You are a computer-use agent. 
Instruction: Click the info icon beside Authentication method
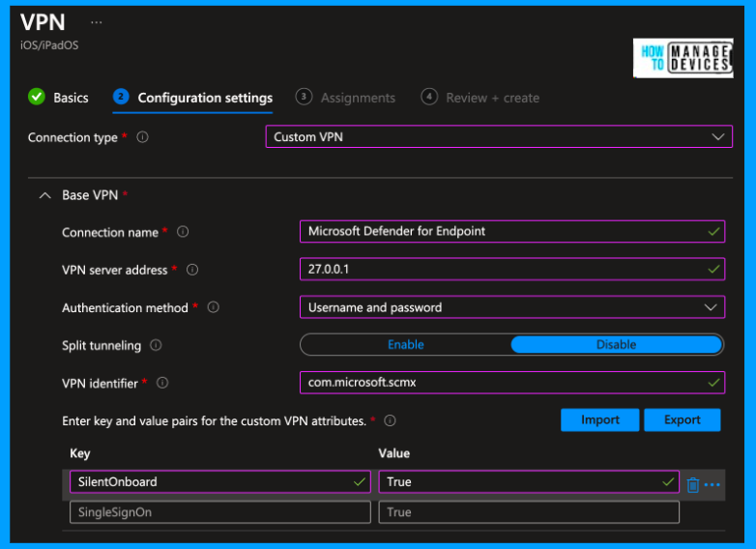click(213, 307)
